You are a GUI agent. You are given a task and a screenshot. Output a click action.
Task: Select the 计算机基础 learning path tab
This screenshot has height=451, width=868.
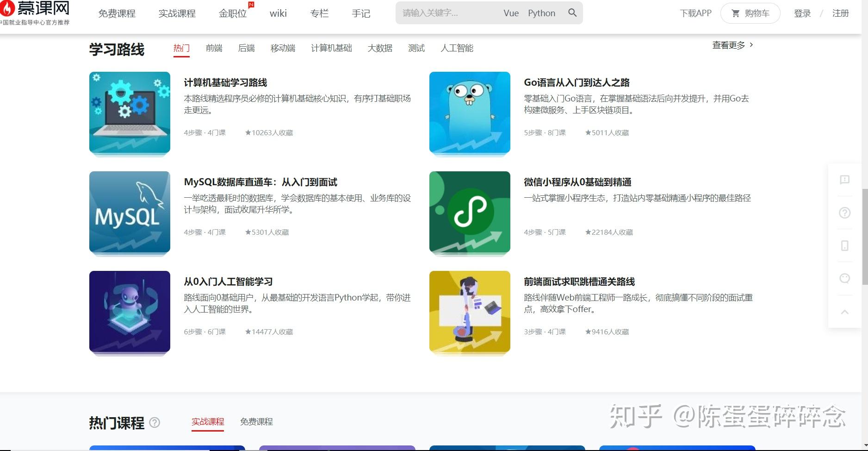(x=331, y=48)
